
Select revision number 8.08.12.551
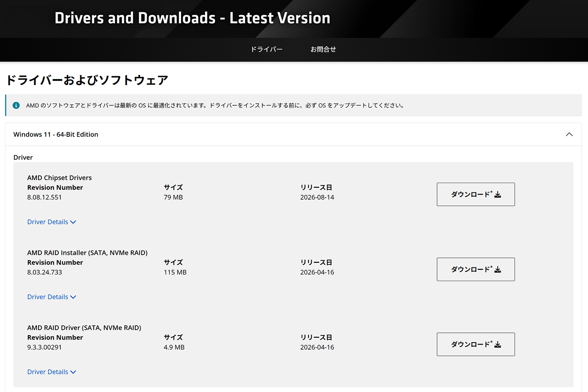pyautogui.click(x=44, y=197)
